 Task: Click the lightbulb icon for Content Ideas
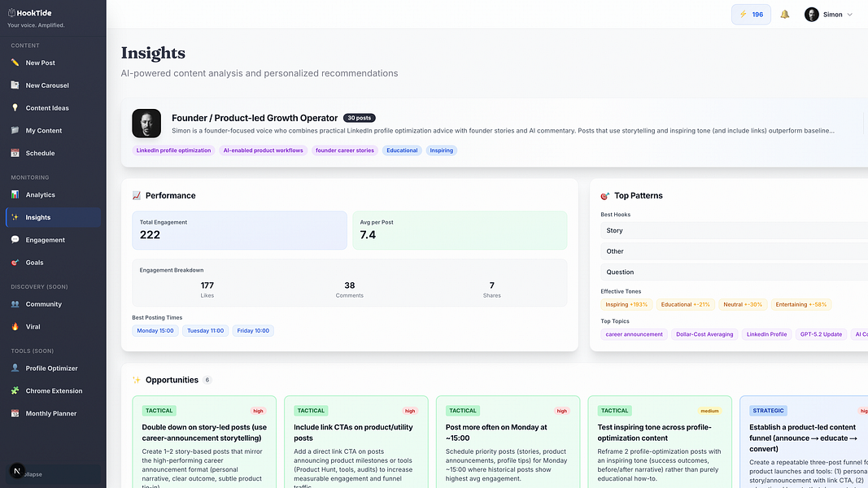[15, 108]
